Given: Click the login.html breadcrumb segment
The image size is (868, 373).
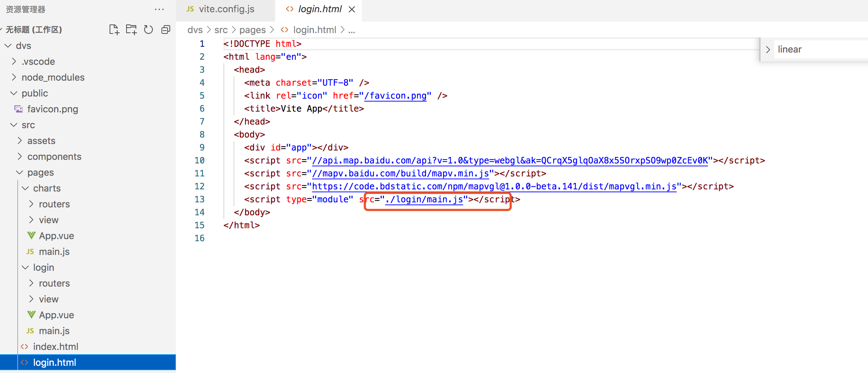Looking at the screenshot, I should click(315, 30).
